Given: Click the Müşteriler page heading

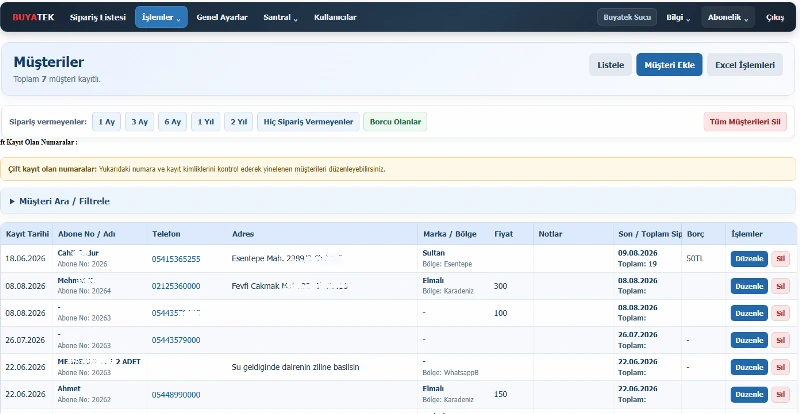Looking at the screenshot, I should pos(48,62).
